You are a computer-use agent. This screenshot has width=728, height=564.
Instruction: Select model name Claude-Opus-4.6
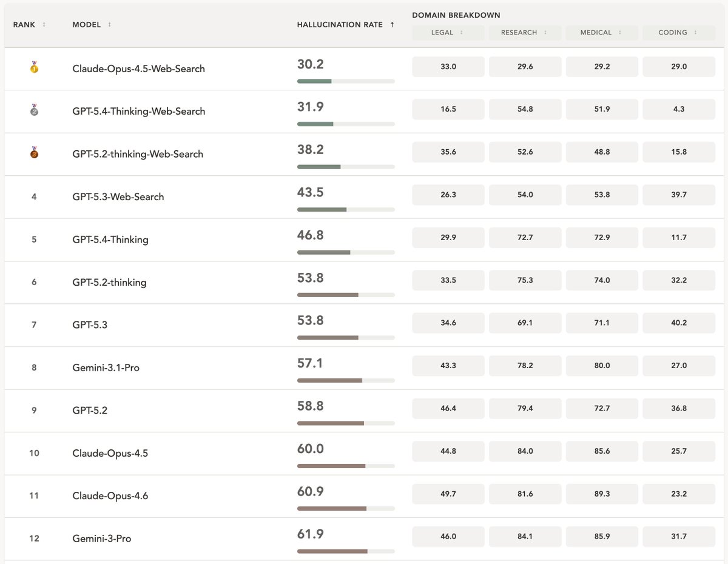pos(110,496)
